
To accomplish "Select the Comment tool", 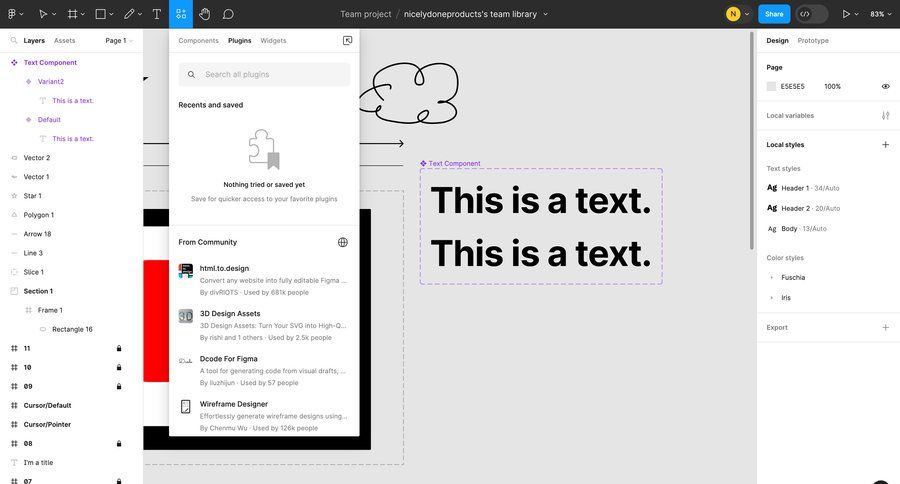I will coord(228,14).
